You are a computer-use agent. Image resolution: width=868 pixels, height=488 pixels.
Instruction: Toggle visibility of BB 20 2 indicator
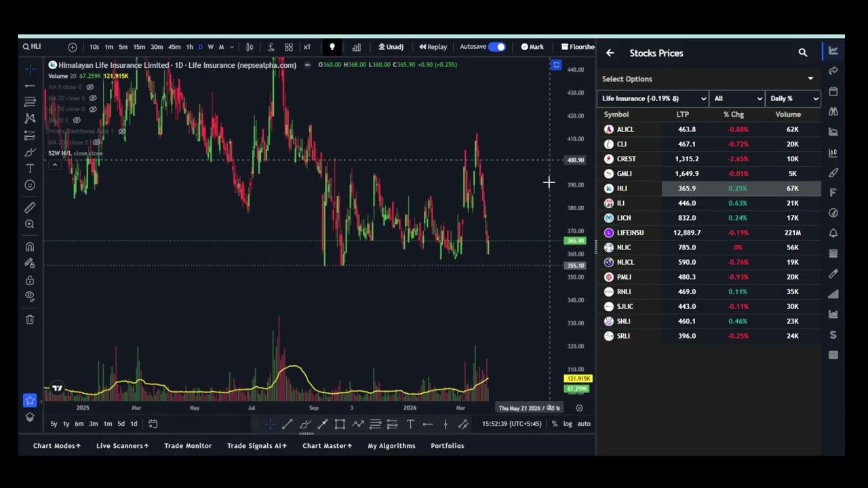point(77,120)
